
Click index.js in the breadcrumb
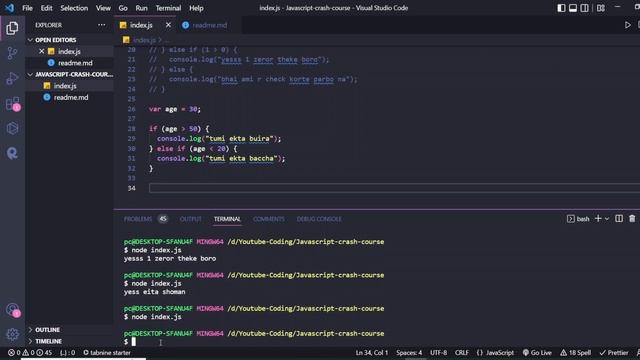click(x=144, y=40)
